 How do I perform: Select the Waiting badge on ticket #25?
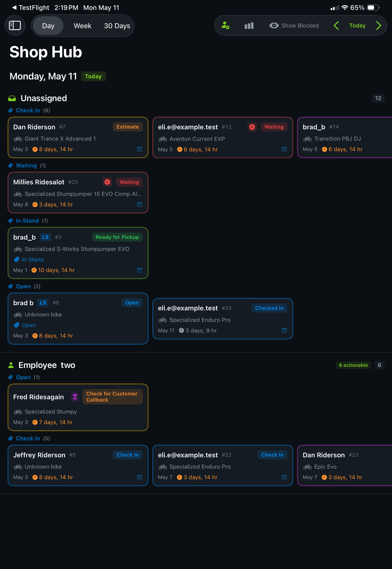tap(129, 182)
